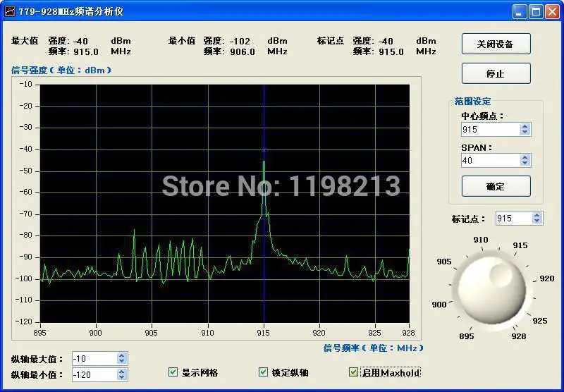Decrease SPAN using its down arrow
Screen dimensions: 564x392
tap(525, 164)
